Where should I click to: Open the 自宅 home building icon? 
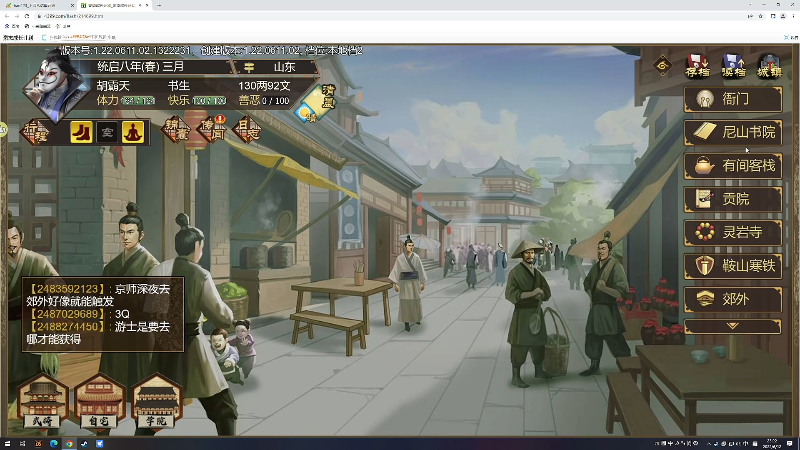click(99, 402)
